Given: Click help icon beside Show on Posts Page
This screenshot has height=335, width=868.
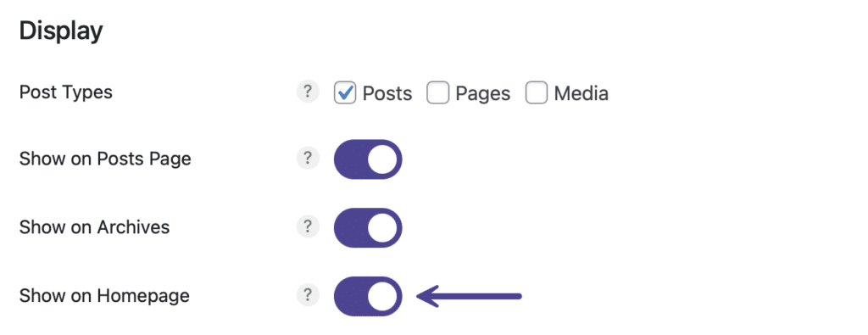Looking at the screenshot, I should coord(308,159).
